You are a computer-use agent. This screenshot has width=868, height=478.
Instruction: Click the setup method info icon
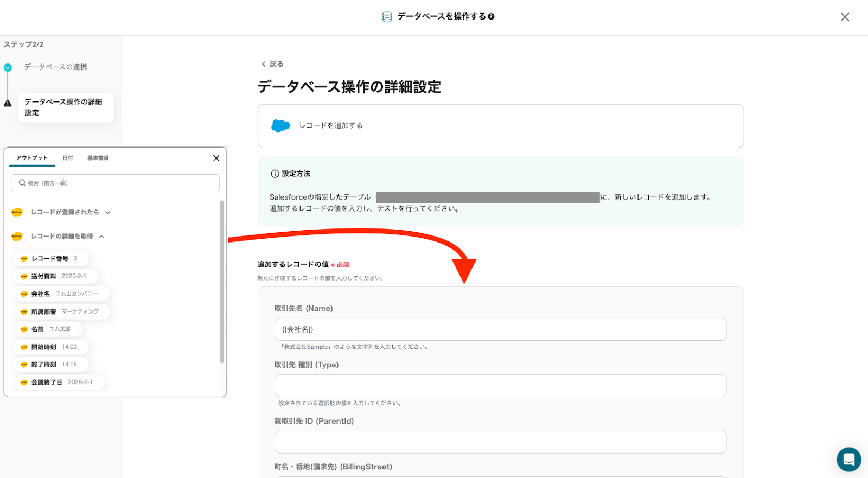tap(275, 174)
